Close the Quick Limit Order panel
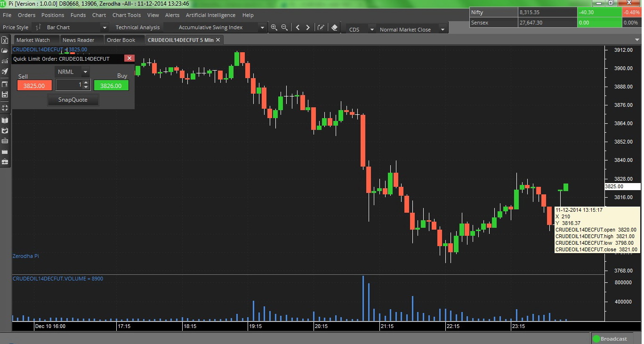Screen dimensions: 644x344 pyautogui.click(x=129, y=58)
